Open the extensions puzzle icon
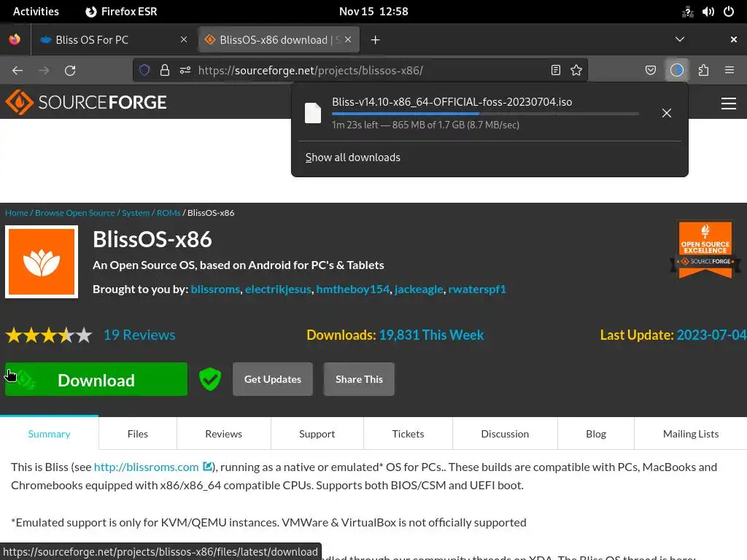747x560 pixels. click(x=704, y=71)
